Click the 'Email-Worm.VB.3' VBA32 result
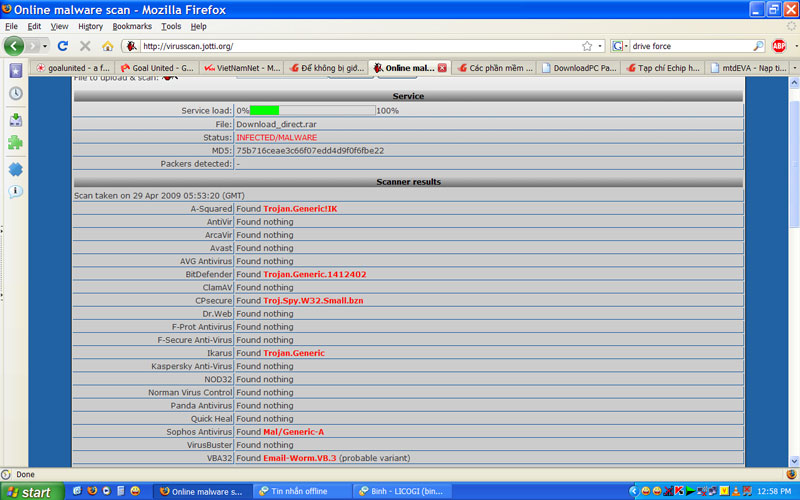This screenshot has height=500, width=800. coord(300,458)
